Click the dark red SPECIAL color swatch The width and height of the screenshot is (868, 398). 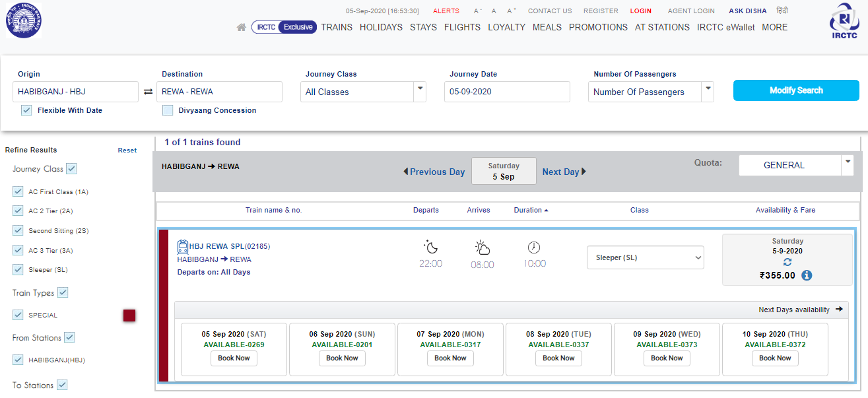[x=129, y=315]
